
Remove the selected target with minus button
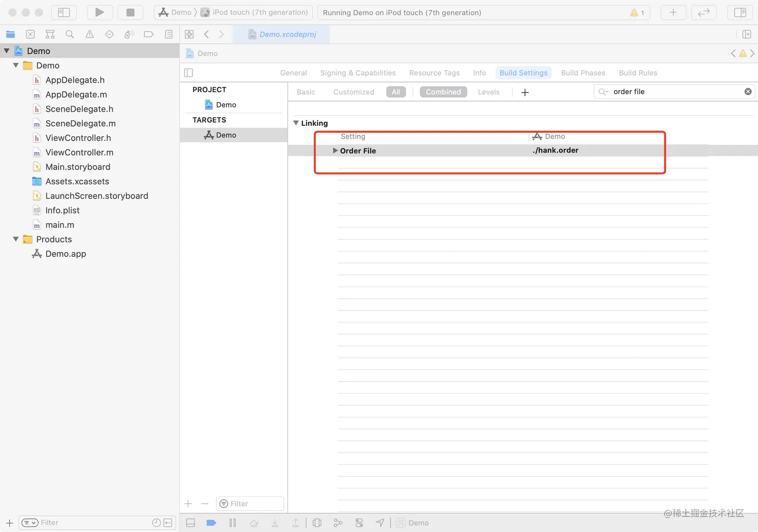tap(205, 503)
